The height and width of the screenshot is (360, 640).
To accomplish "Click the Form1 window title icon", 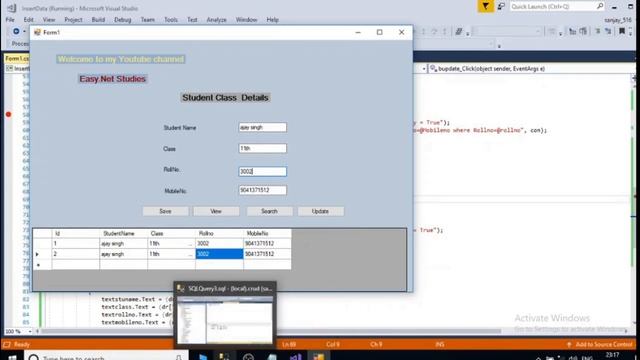I will [x=37, y=32].
